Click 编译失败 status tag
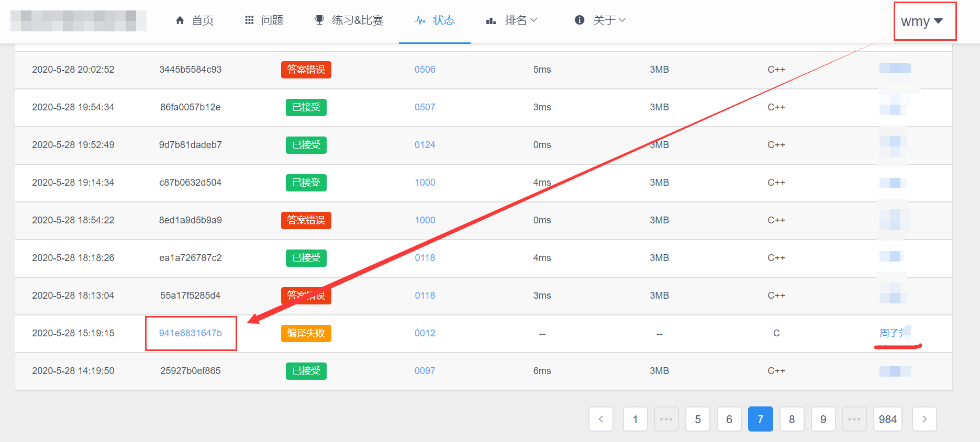The height and width of the screenshot is (442, 980). coord(306,333)
